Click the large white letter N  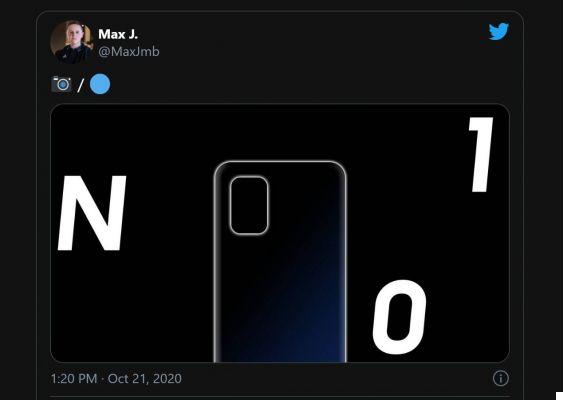tap(92, 213)
